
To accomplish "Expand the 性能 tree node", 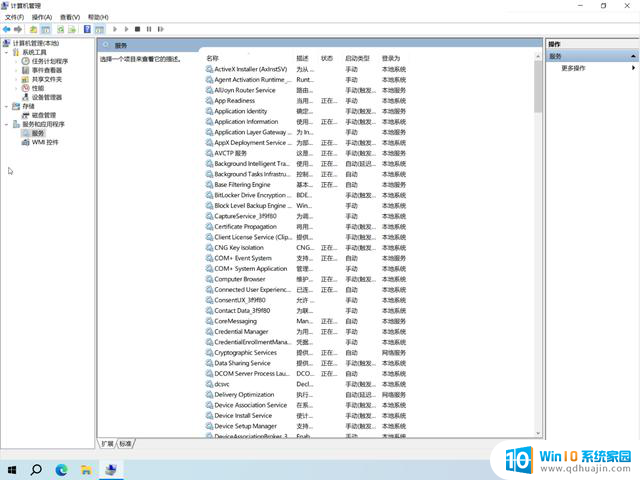I will tap(16, 89).
